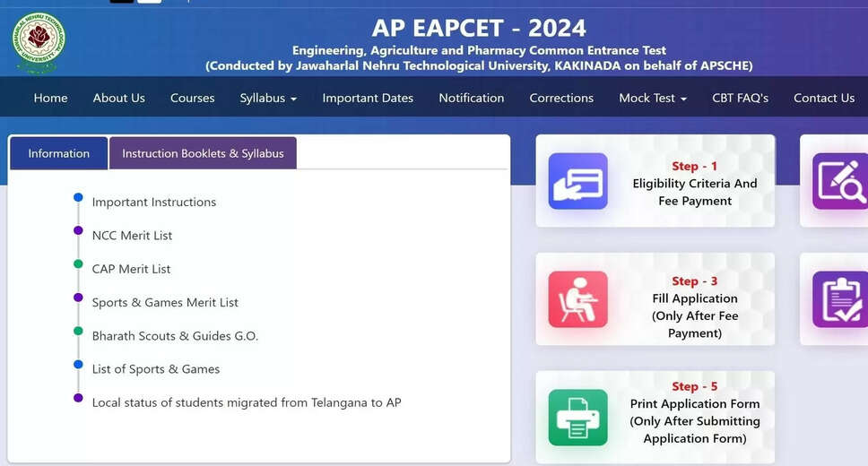Viewport: 868px width, 466px height.
Task: Open the CBT FAQ's page
Action: [x=740, y=98]
